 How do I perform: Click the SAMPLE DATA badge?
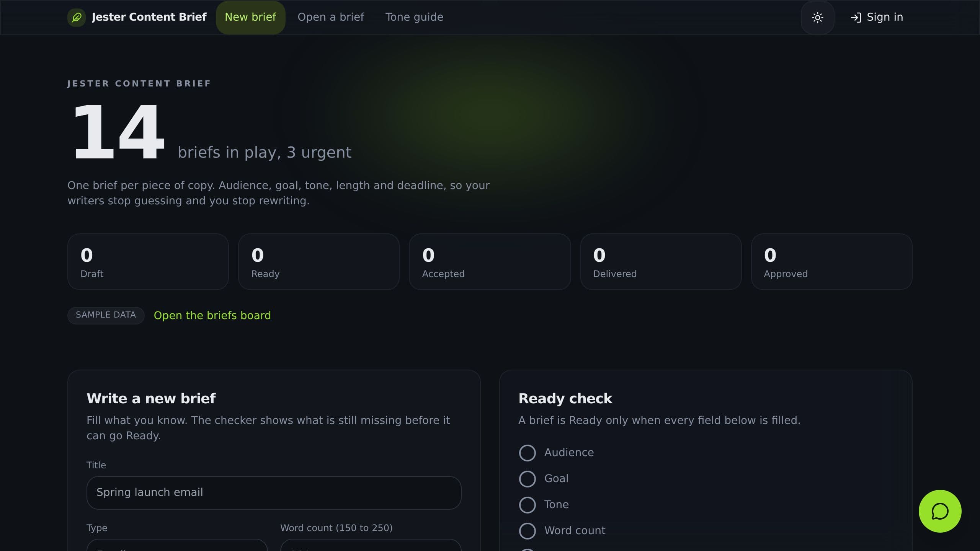pyautogui.click(x=106, y=315)
